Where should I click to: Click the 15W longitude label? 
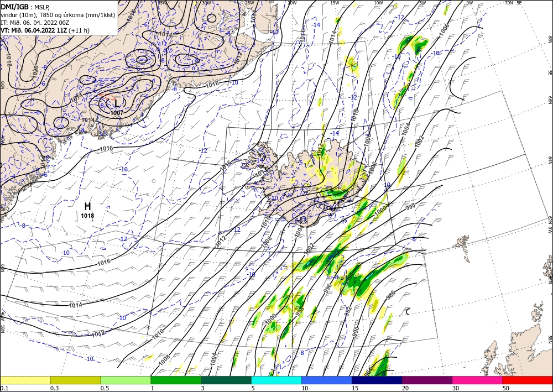(x=335, y=2)
